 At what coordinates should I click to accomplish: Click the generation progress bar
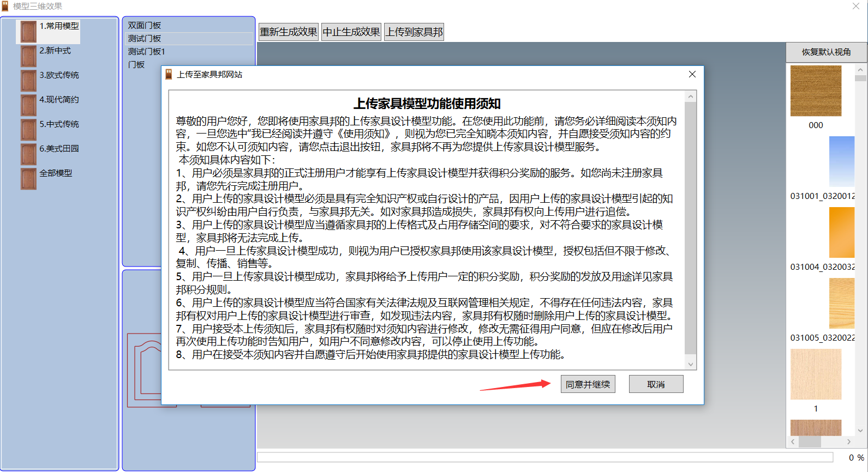pos(545,457)
